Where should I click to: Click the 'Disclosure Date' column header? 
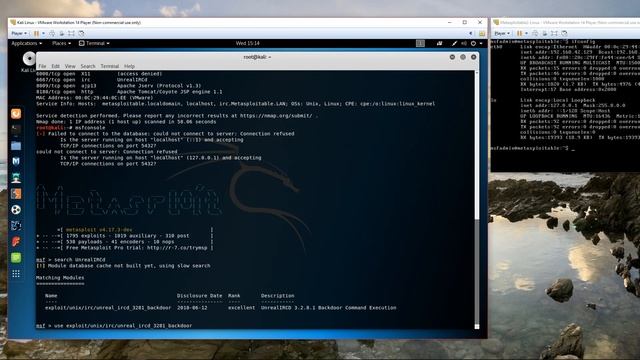tap(200, 296)
